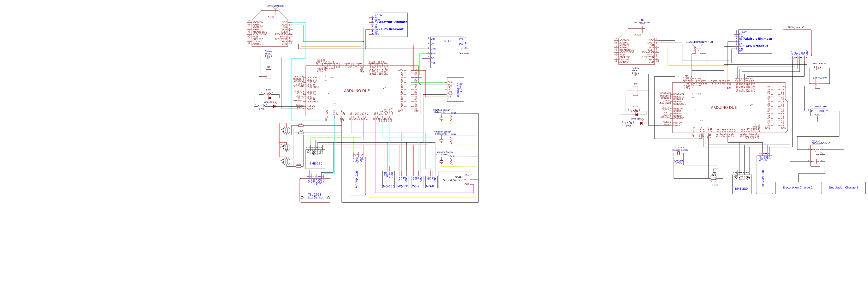The image size is (868, 296).
Task: Click the Ejeculation Charge 2 box
Action: pyautogui.click(x=798, y=188)
